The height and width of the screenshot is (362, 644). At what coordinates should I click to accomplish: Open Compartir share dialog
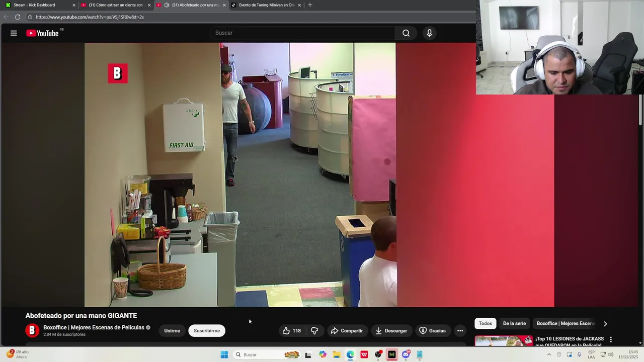pyautogui.click(x=347, y=331)
